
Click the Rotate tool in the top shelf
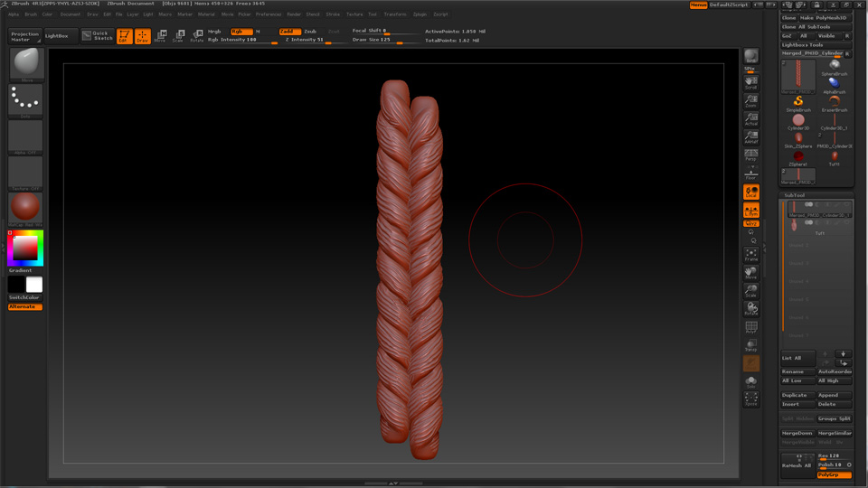click(196, 36)
